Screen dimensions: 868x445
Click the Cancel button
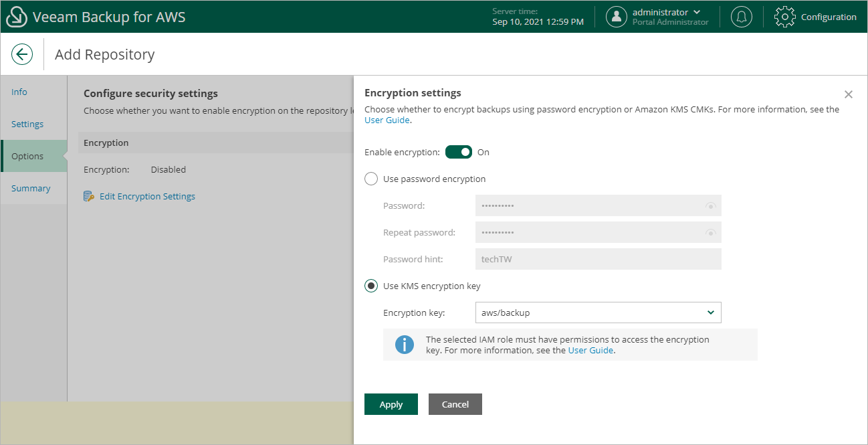[455, 404]
